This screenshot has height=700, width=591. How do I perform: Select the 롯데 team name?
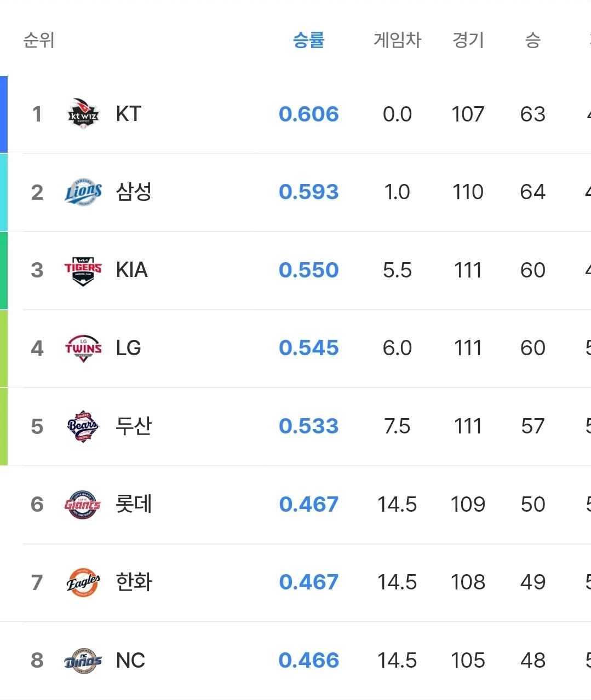[x=134, y=505]
